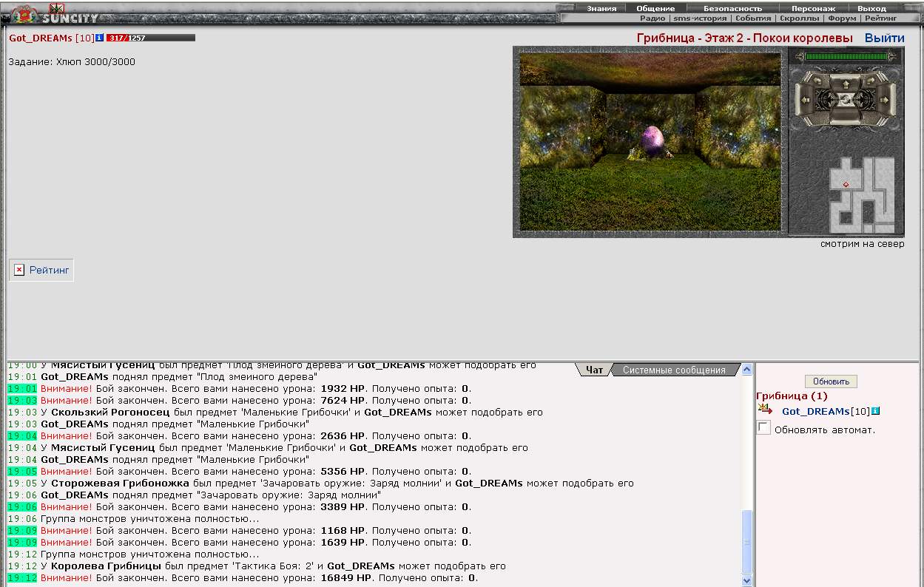The width and height of the screenshot is (924, 587).
Task: Click the 5356 HP damage value
Action: tap(343, 472)
